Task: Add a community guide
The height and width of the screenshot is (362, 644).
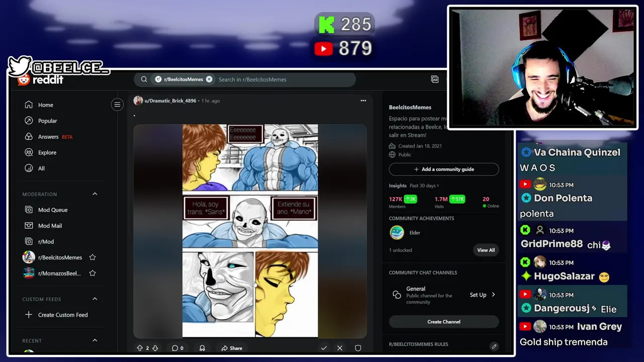Action: click(x=444, y=169)
